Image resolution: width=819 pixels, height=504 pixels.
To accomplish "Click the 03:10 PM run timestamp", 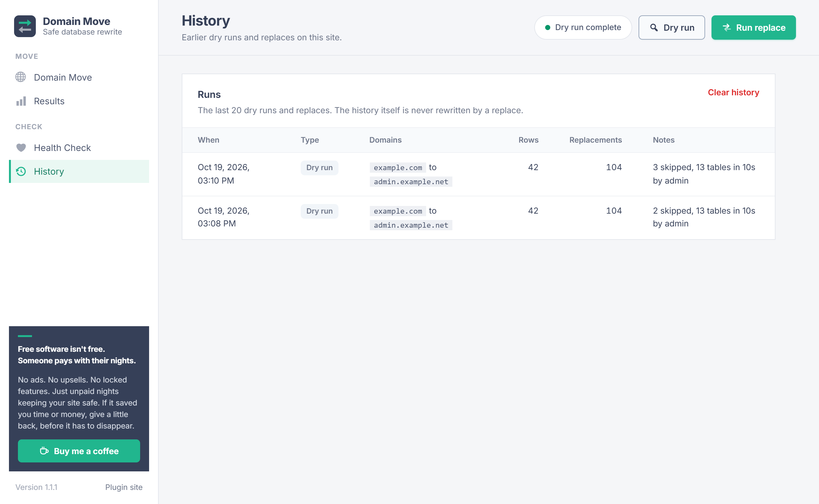I will pyautogui.click(x=223, y=174).
